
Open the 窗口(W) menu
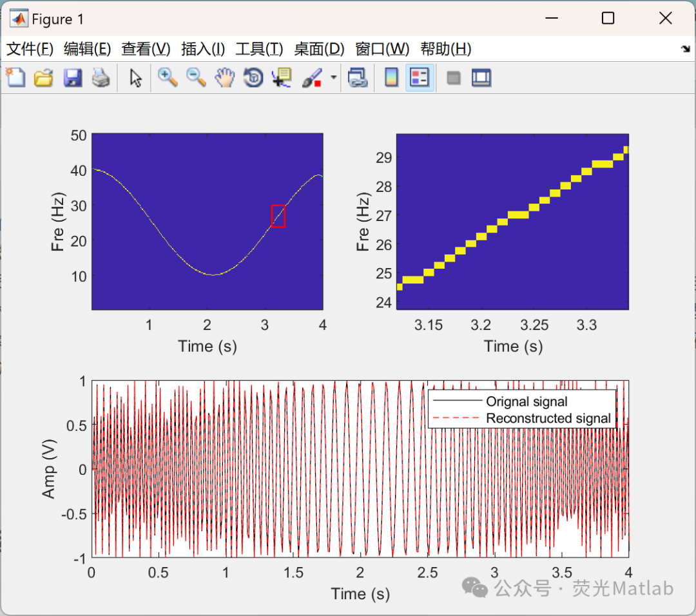(382, 49)
